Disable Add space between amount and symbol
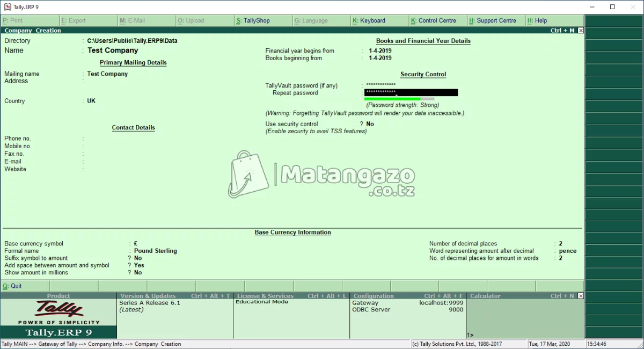Viewport: 644px width, 349px height. pyautogui.click(x=139, y=265)
